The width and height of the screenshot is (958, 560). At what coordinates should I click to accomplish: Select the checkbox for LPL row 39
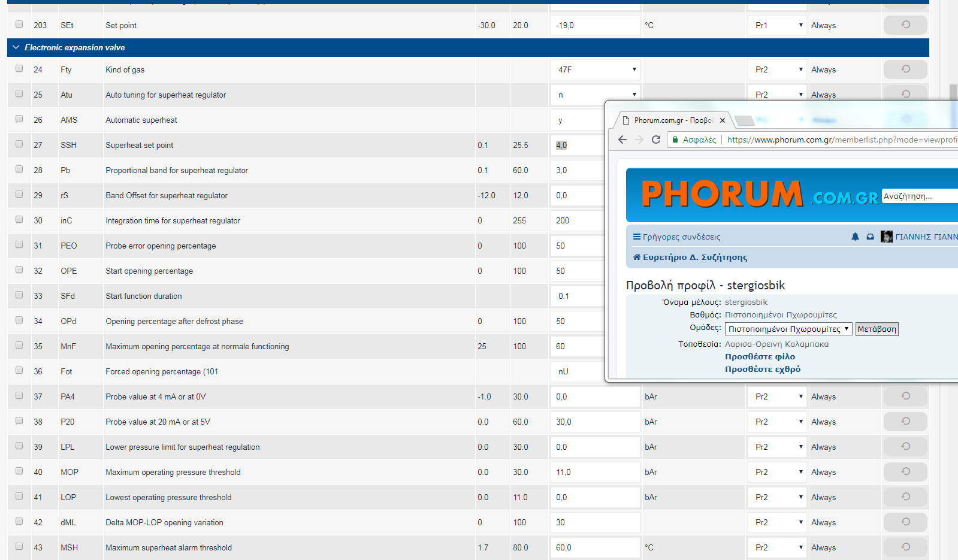point(19,446)
